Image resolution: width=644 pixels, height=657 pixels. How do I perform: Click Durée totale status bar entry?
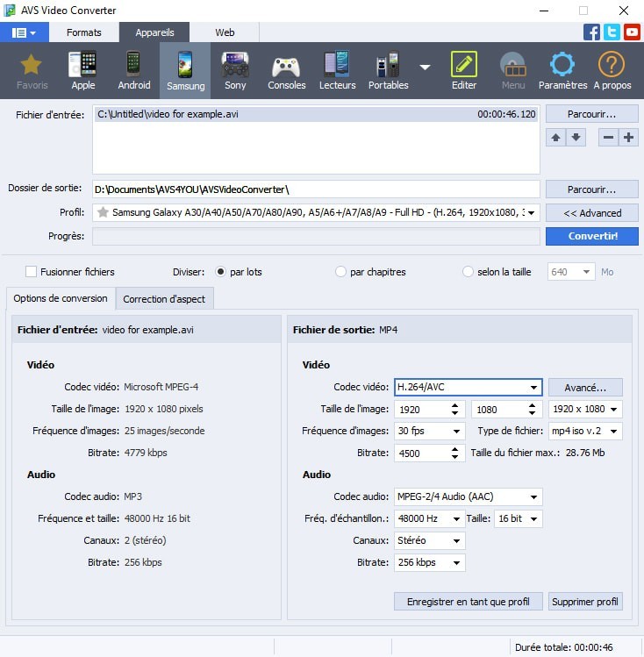[x=563, y=647]
